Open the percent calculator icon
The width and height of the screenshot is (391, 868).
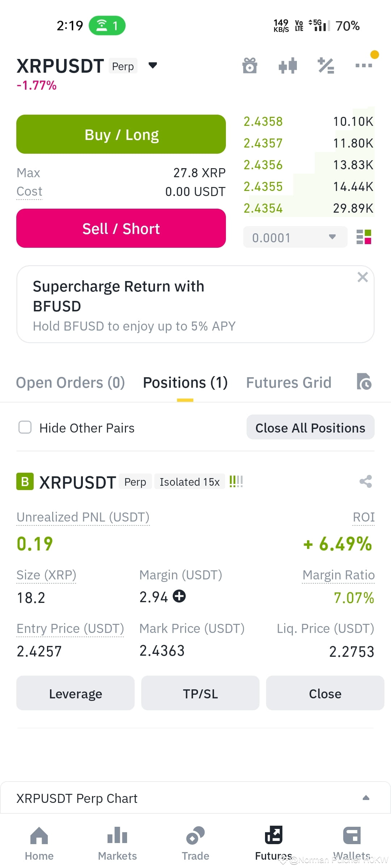[326, 65]
